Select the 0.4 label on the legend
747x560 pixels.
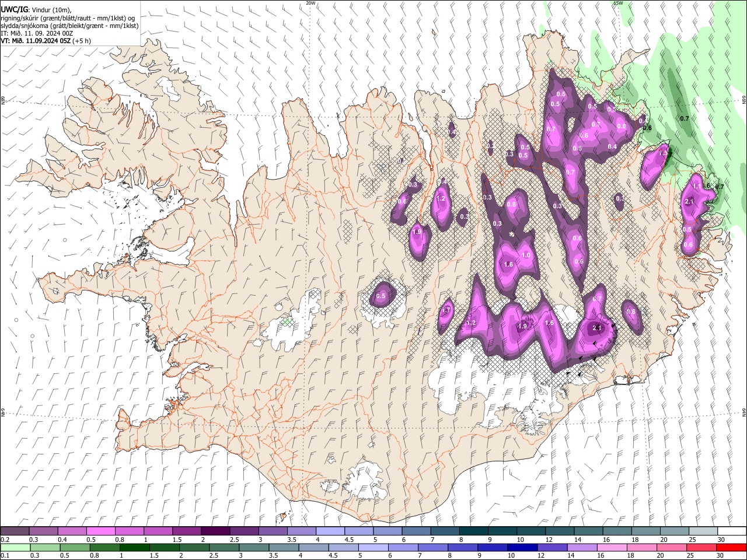coord(62,540)
